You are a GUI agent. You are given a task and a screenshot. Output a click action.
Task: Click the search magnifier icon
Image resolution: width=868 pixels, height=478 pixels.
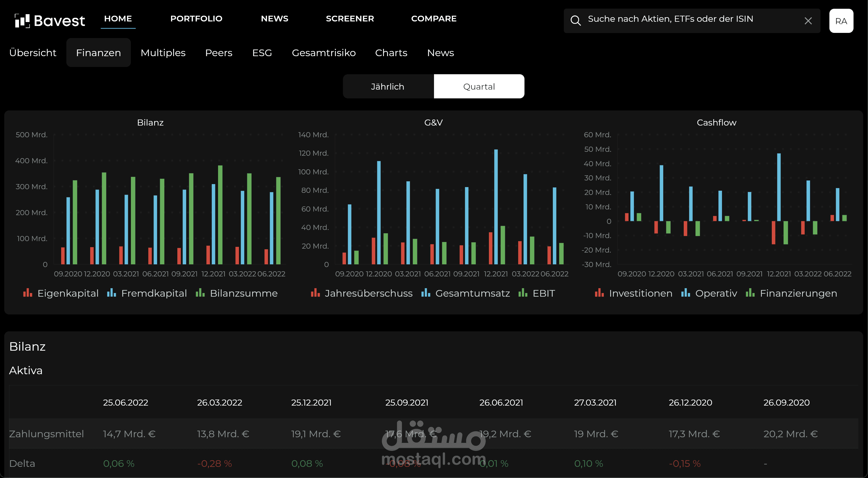(575, 21)
